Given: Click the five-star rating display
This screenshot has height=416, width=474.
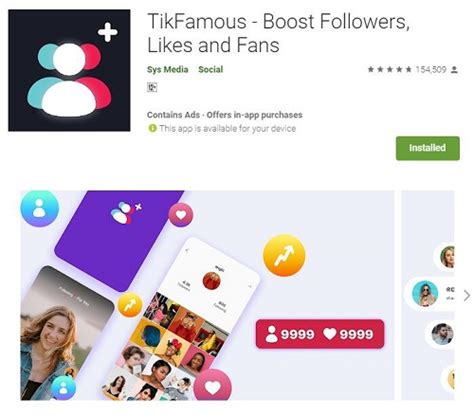Looking at the screenshot, I should pyautogui.click(x=389, y=70).
